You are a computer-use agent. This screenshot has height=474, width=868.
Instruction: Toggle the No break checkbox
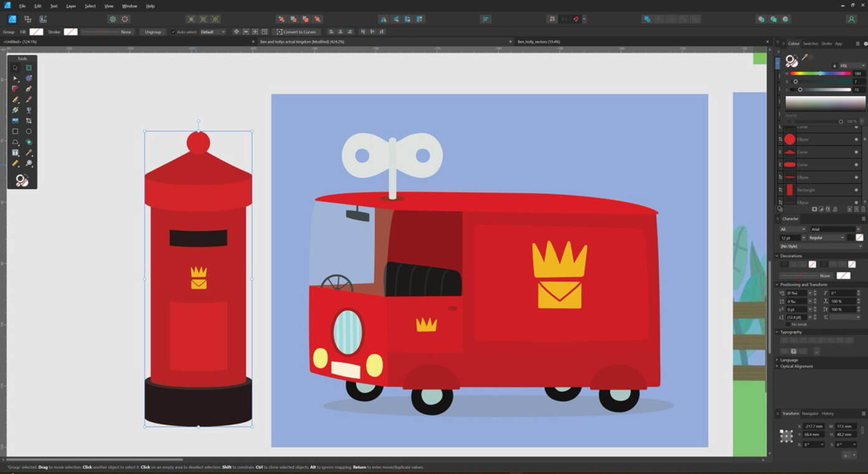coord(788,324)
